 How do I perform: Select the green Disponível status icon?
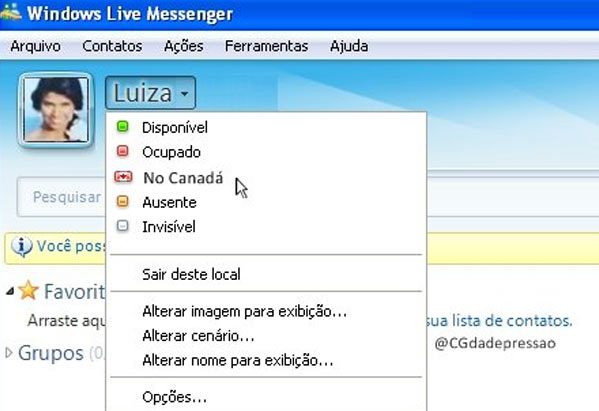123,127
